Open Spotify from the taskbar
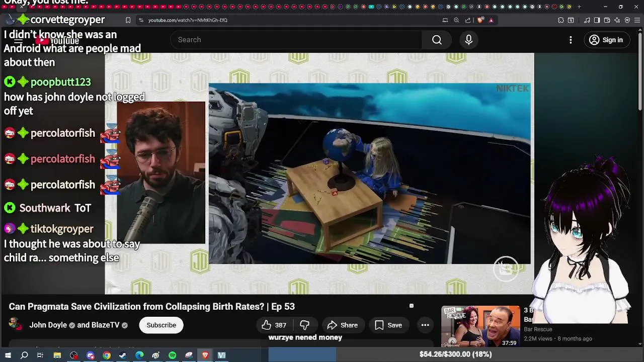The width and height of the screenshot is (644, 362). tap(172, 355)
